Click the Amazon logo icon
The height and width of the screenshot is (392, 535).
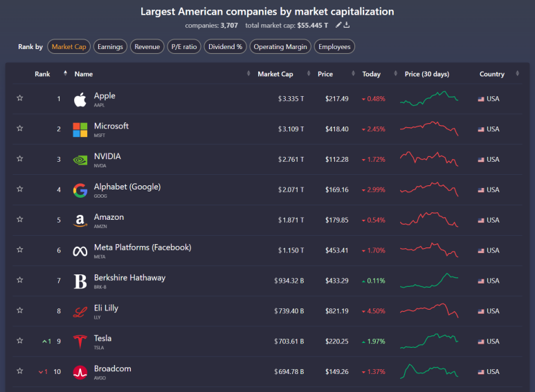click(x=80, y=221)
